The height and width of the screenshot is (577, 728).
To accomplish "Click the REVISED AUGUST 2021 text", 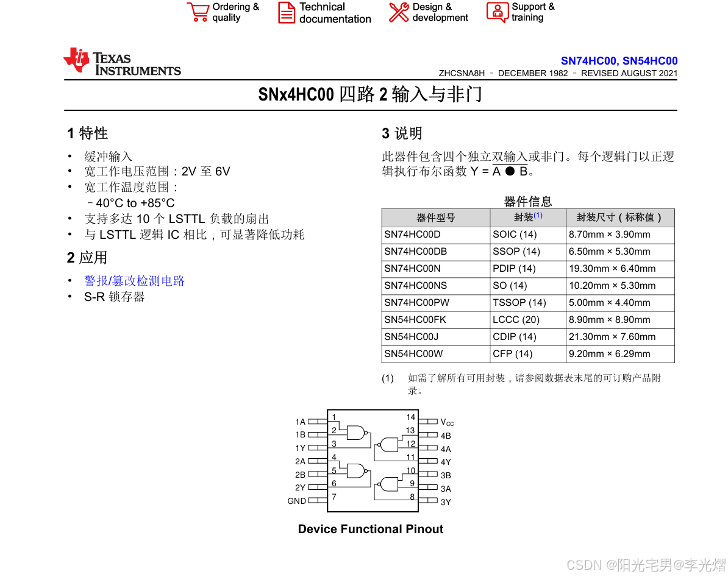I will pos(629,73).
